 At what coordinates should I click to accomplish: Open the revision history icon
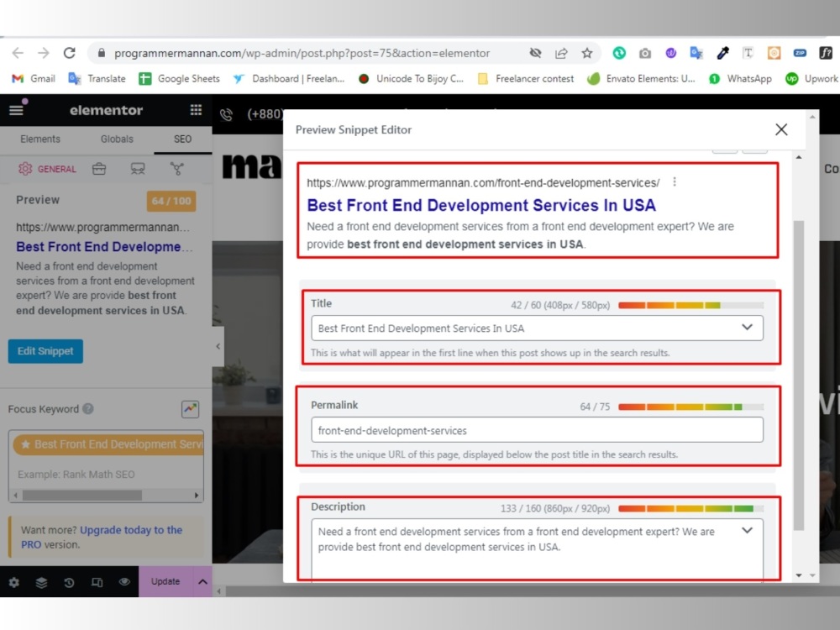[x=69, y=582]
